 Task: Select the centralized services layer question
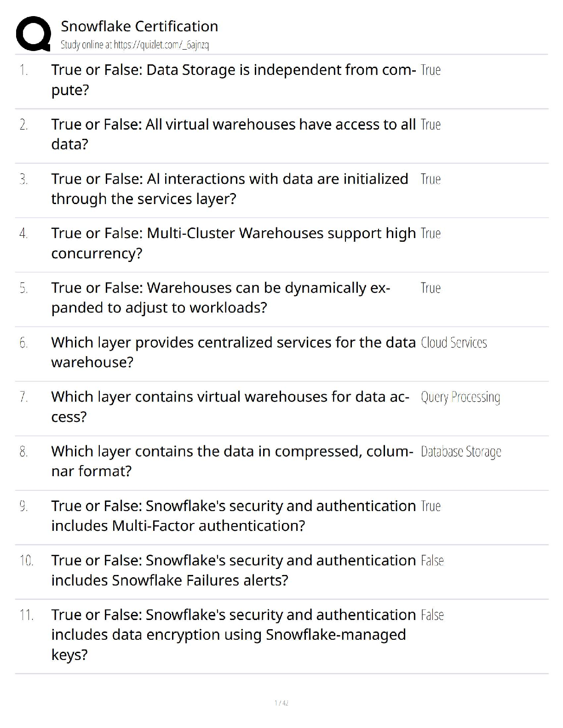click(233, 352)
